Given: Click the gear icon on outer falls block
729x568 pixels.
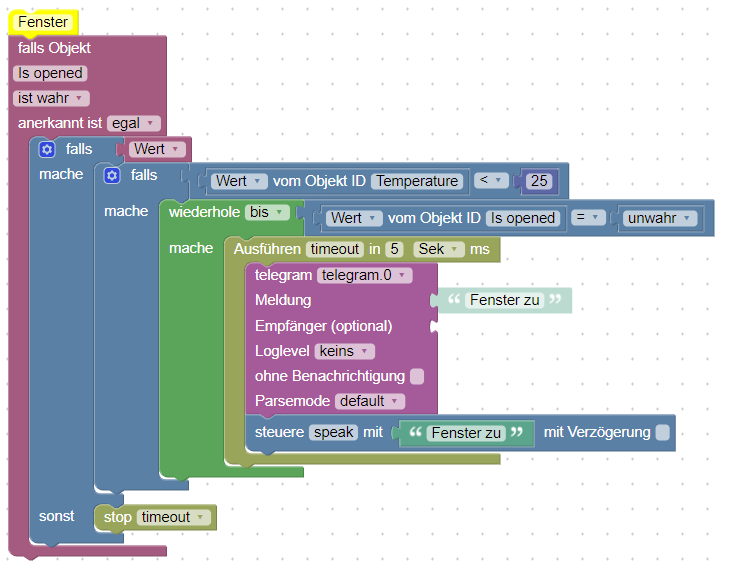Looking at the screenshot, I should [x=46, y=149].
